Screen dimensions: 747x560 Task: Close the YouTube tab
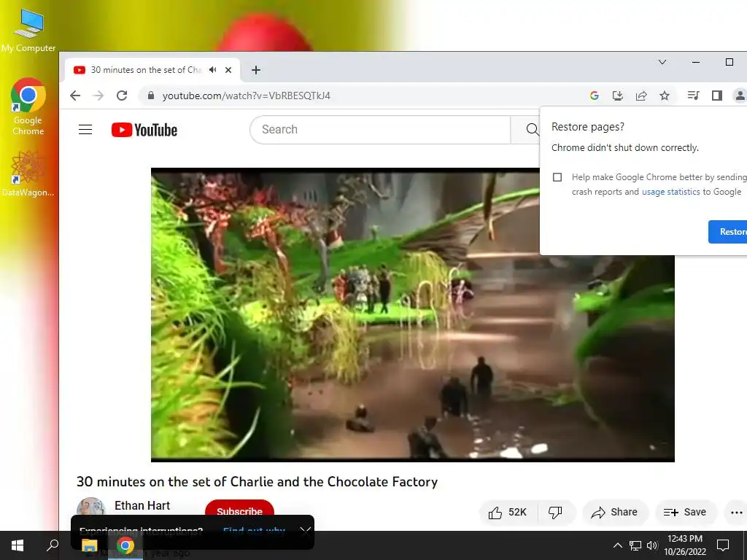pyautogui.click(x=228, y=70)
